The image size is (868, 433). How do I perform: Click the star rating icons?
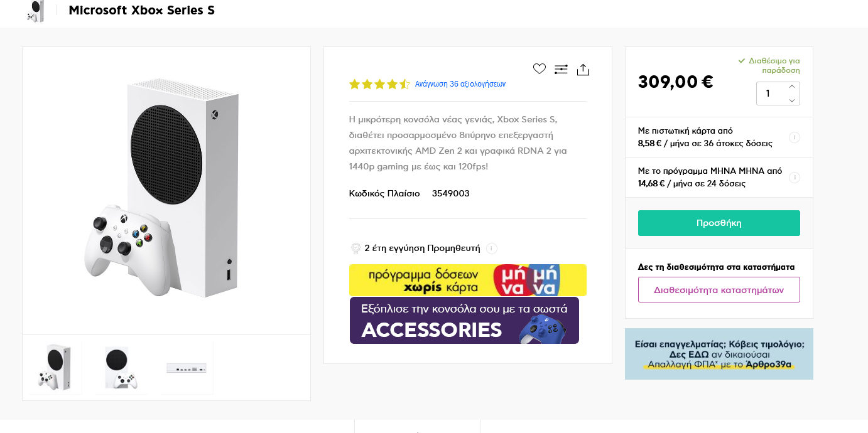[379, 84]
